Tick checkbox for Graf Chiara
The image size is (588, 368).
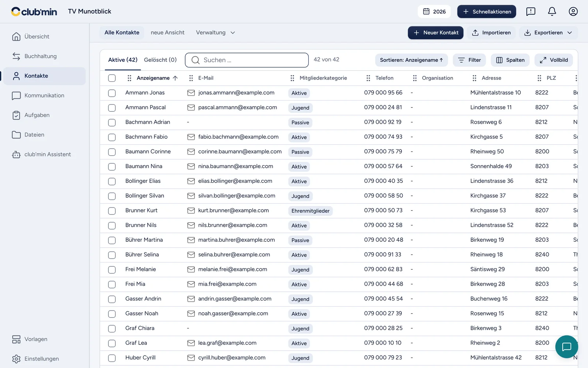[112, 329]
